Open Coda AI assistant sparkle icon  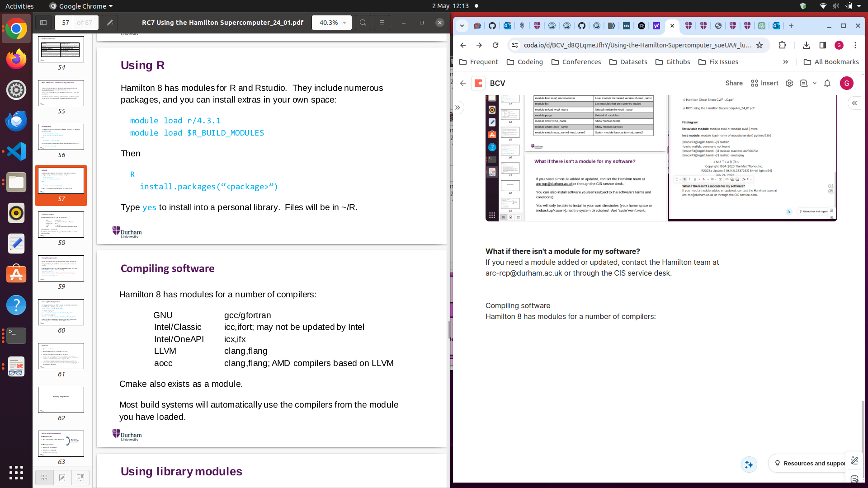[x=749, y=464]
